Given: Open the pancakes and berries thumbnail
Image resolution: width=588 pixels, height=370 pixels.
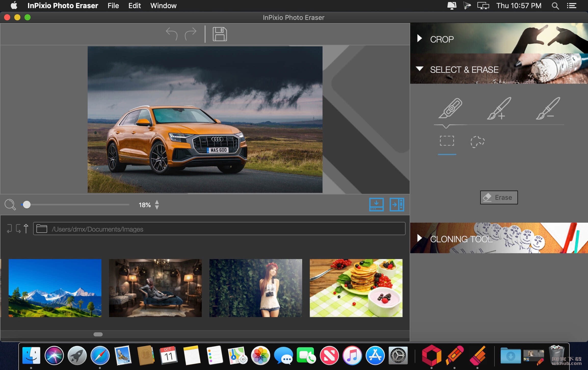Looking at the screenshot, I should pos(356,288).
